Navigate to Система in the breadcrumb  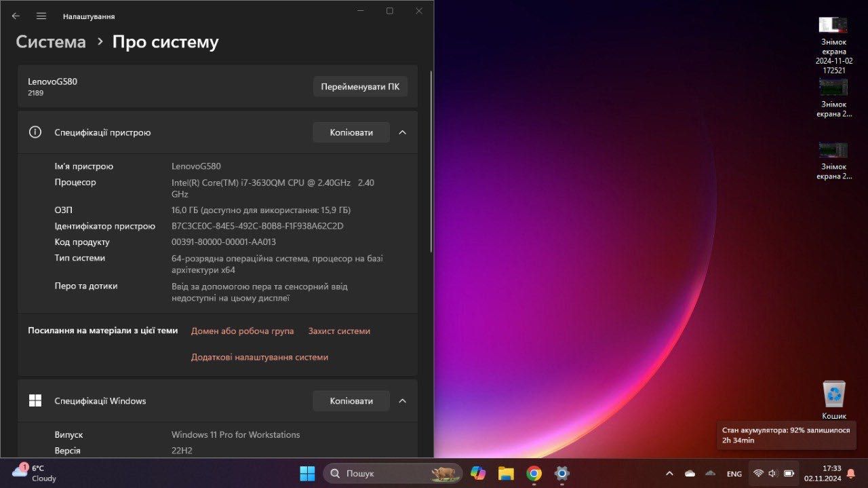[x=51, y=42]
